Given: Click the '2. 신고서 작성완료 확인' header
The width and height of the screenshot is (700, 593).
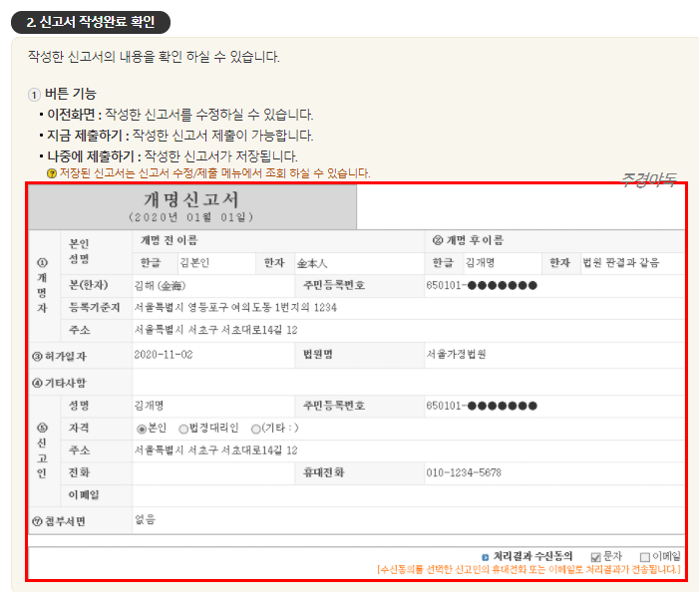Looking at the screenshot, I should tap(91, 22).
